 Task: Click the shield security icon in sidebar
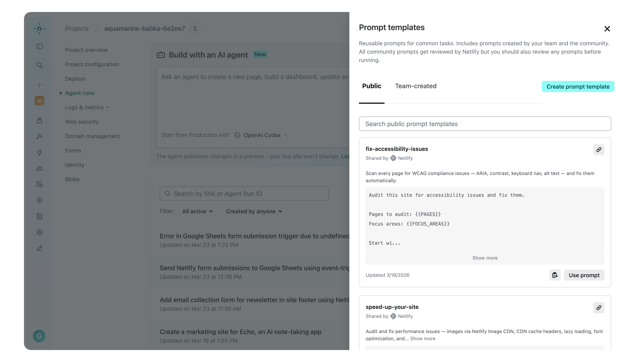click(40, 200)
